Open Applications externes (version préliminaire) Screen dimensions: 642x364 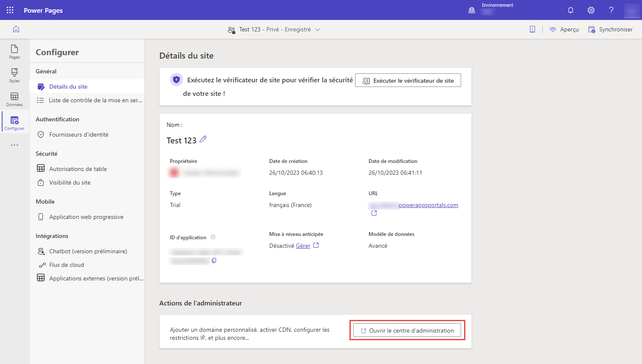pos(87,278)
